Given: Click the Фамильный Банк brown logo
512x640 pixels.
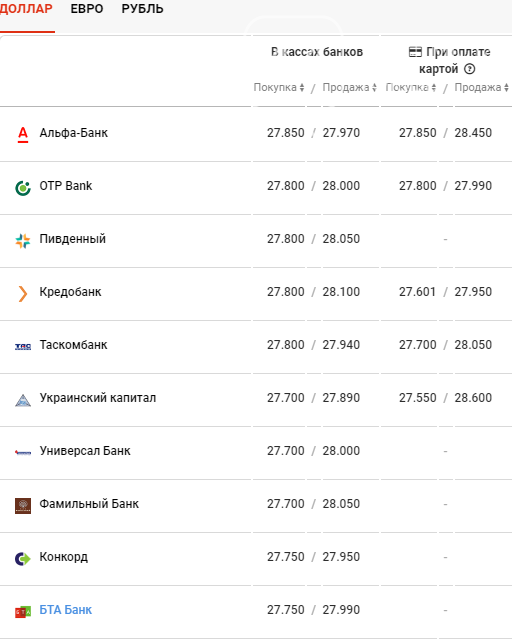Looking at the screenshot, I should point(23,506).
